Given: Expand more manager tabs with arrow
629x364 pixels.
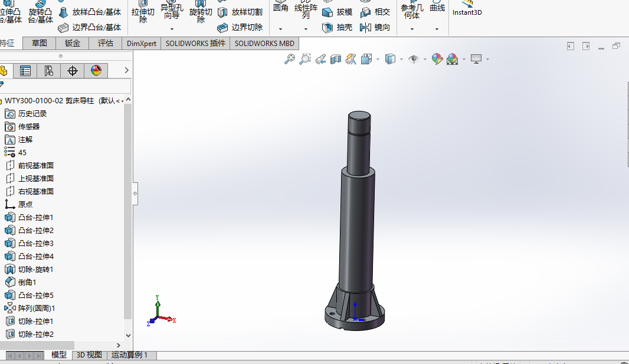Looking at the screenshot, I should coord(126,71).
